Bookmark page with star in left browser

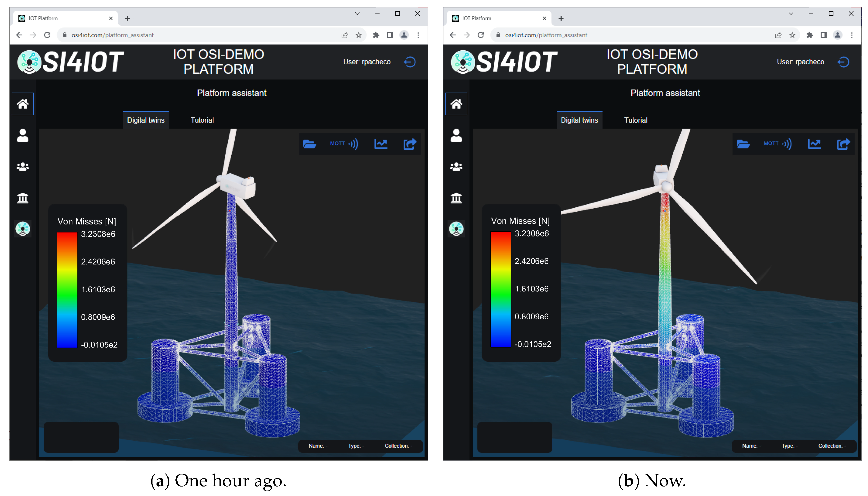pyautogui.click(x=358, y=35)
